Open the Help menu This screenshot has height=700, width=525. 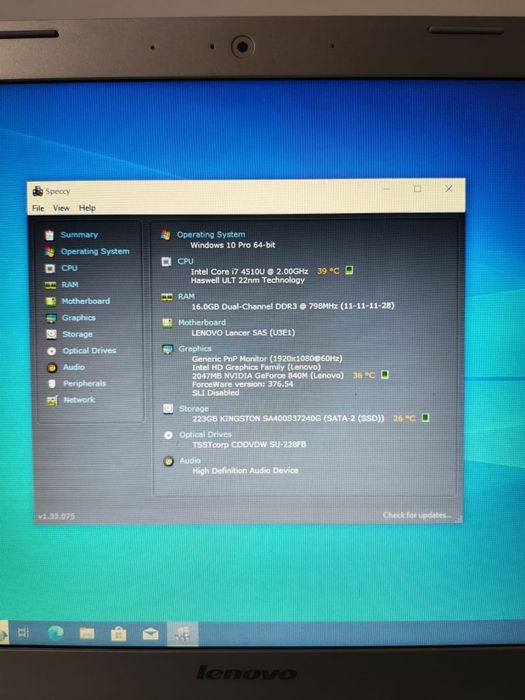coord(87,208)
